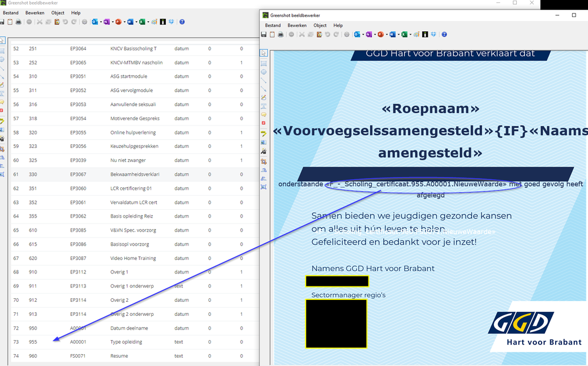Click Delete icon in front window toolbar

291,35
